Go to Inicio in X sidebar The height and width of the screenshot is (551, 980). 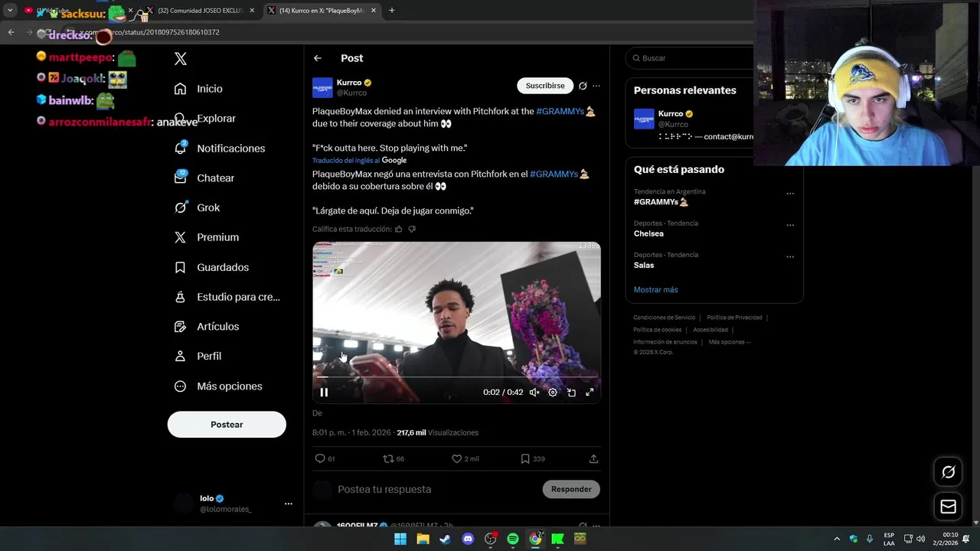click(198, 89)
